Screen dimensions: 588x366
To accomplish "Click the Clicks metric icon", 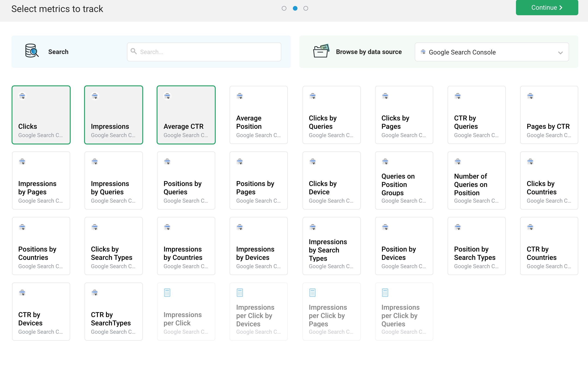I will 22,96.
